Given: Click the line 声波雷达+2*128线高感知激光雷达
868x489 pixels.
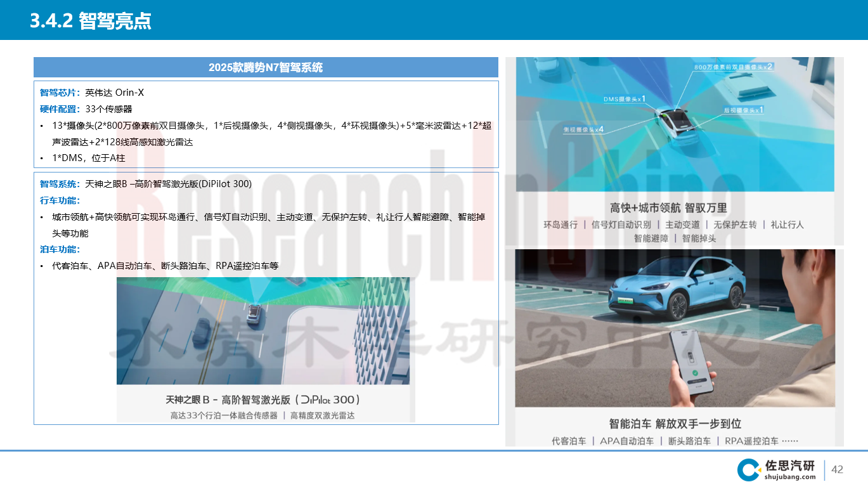Looking at the screenshot, I should [x=122, y=142].
